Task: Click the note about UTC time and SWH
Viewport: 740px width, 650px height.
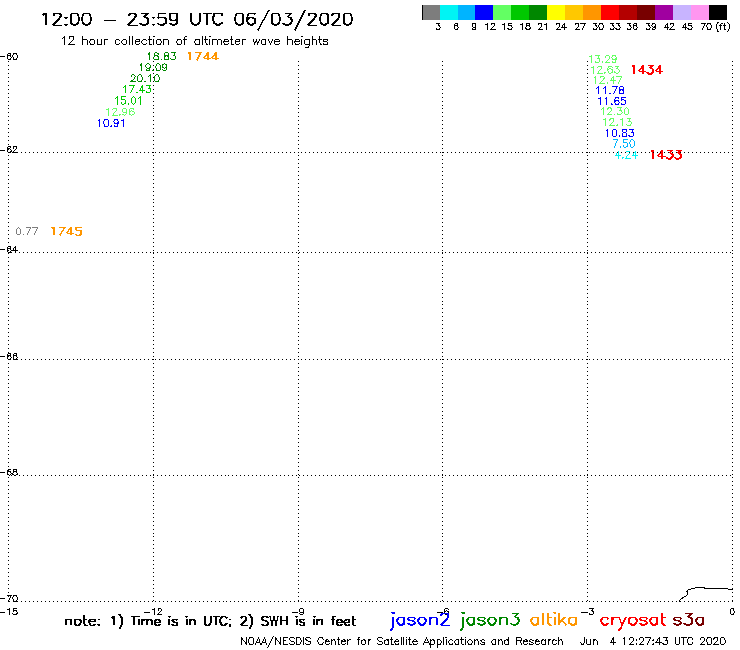Action: pyautogui.click(x=210, y=621)
